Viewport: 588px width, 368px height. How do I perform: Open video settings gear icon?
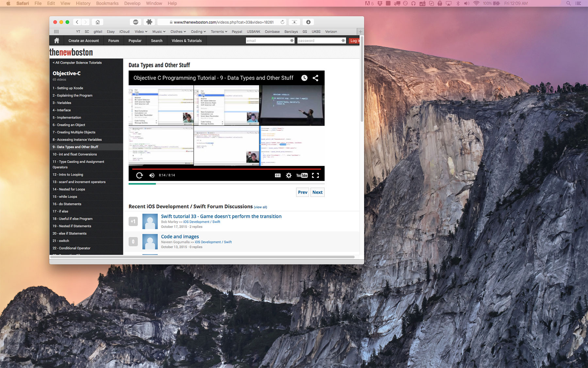coord(289,175)
